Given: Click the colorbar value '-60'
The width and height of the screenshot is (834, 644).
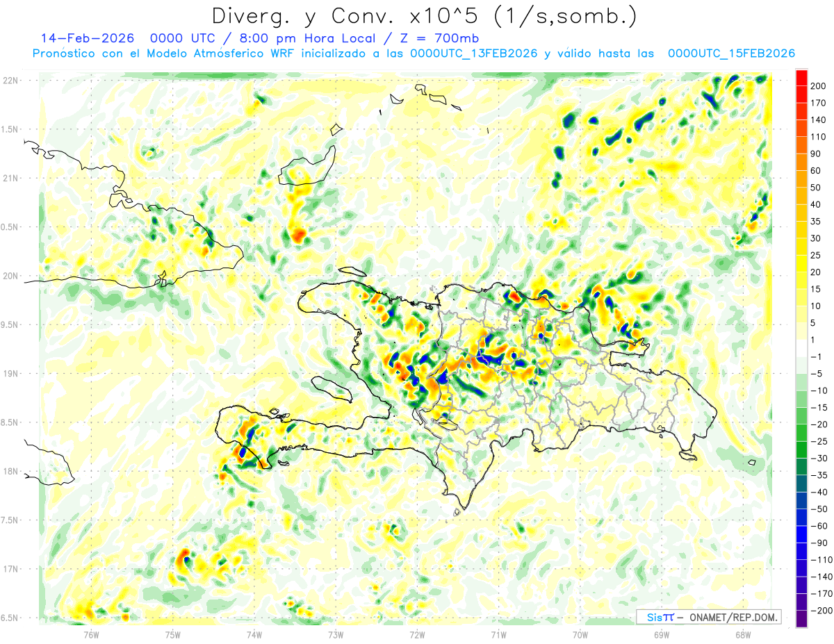Looking at the screenshot, I should click(819, 526).
